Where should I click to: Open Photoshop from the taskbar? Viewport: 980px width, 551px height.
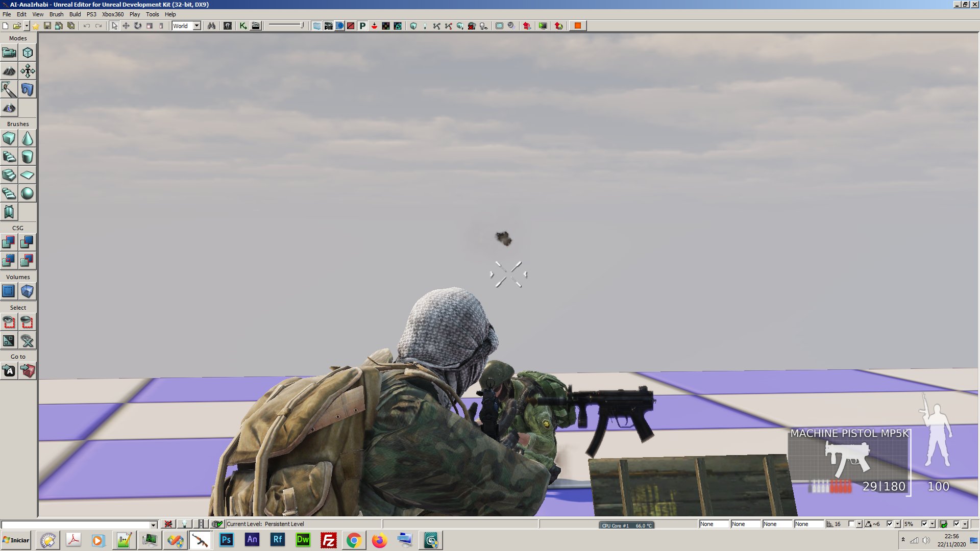(226, 540)
